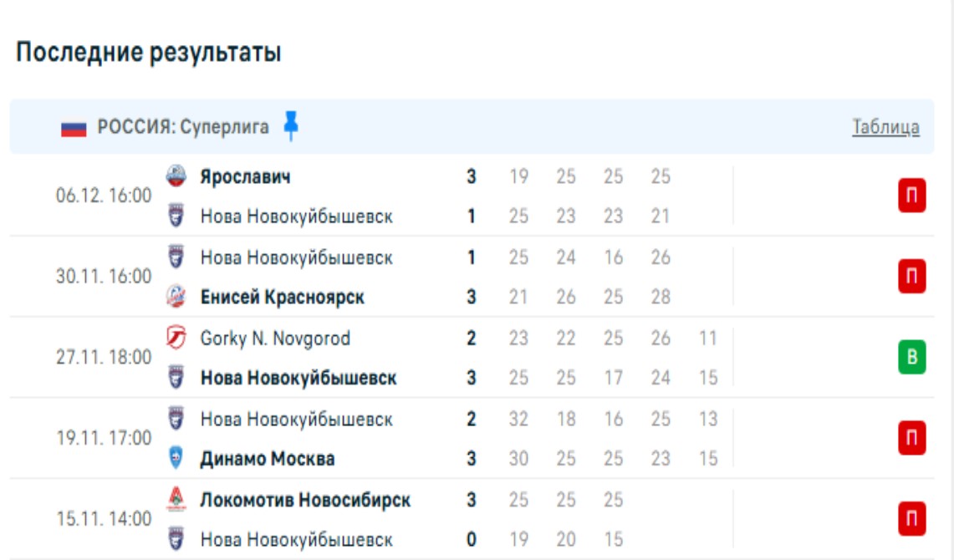Click the Локомотив Новосибирск team logo
This screenshot has height=560, width=954.
click(176, 499)
